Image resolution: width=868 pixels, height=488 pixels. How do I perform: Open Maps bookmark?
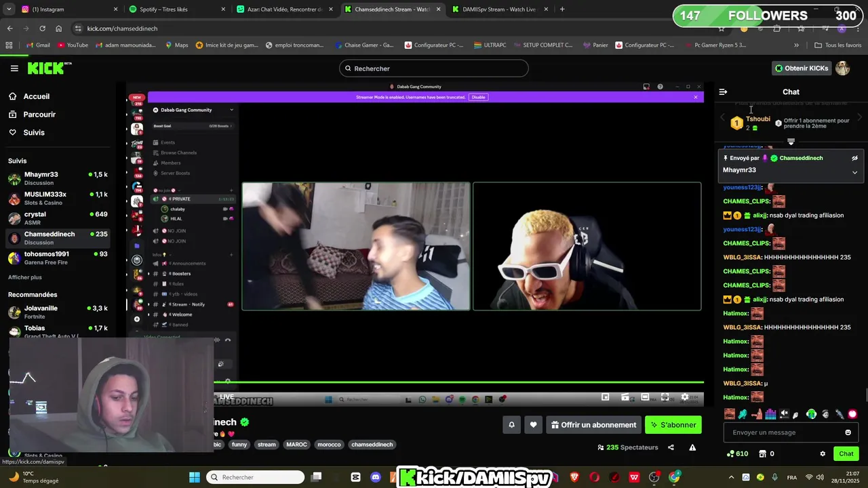[x=176, y=45]
